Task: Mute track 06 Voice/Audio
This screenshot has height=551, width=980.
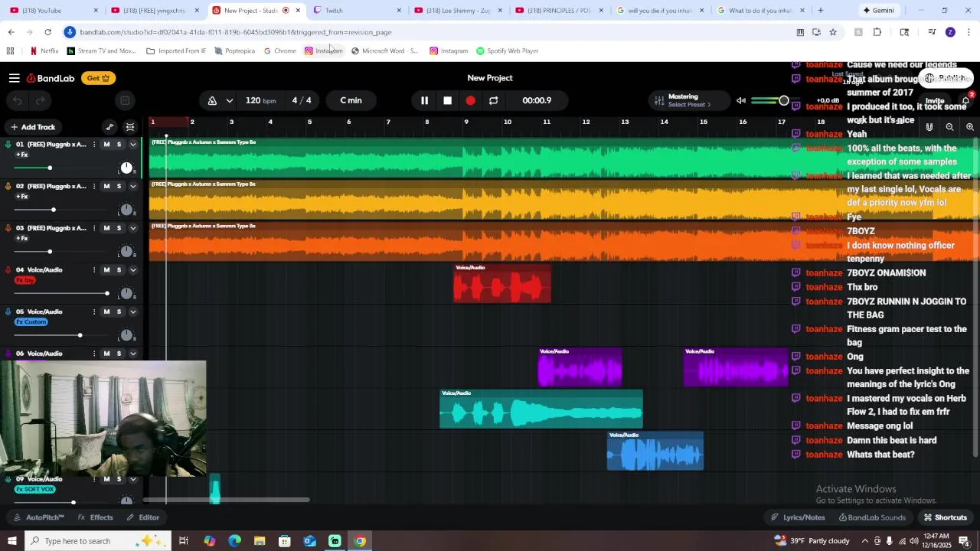Action: (x=106, y=354)
